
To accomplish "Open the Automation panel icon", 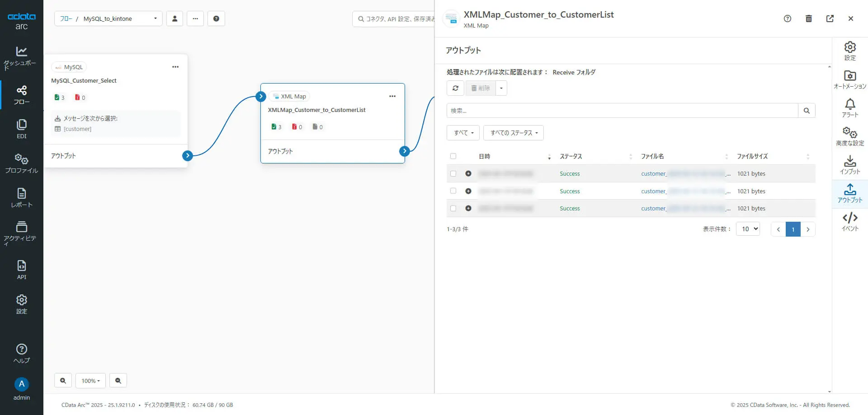I will click(x=850, y=79).
